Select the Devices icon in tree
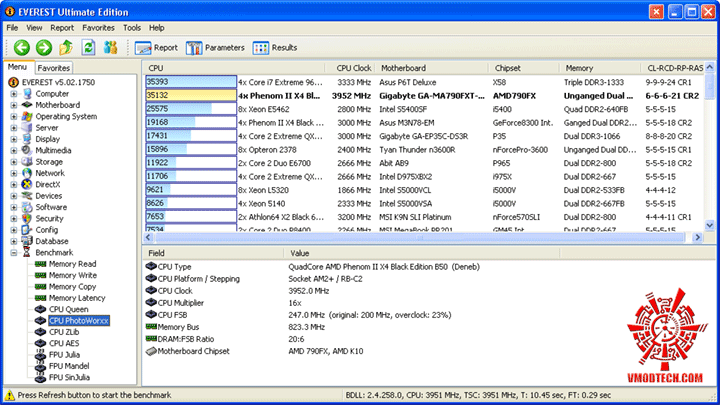Image resolution: width=720 pixels, height=405 pixels. click(27, 196)
